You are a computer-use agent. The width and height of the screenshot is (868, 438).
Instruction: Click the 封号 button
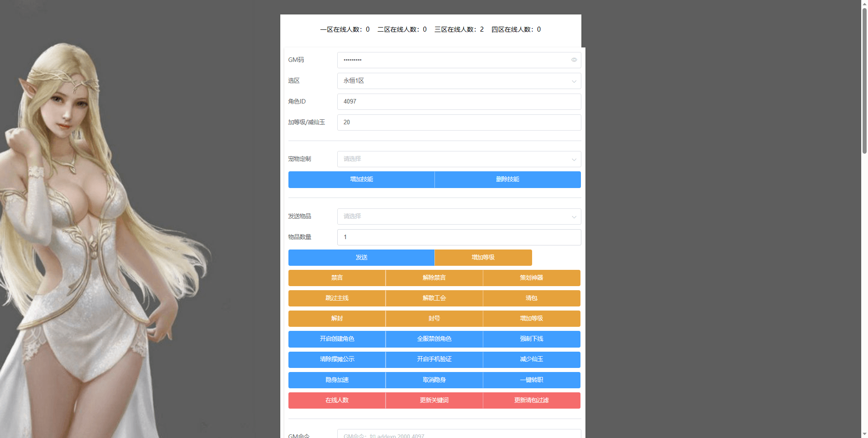coord(434,319)
